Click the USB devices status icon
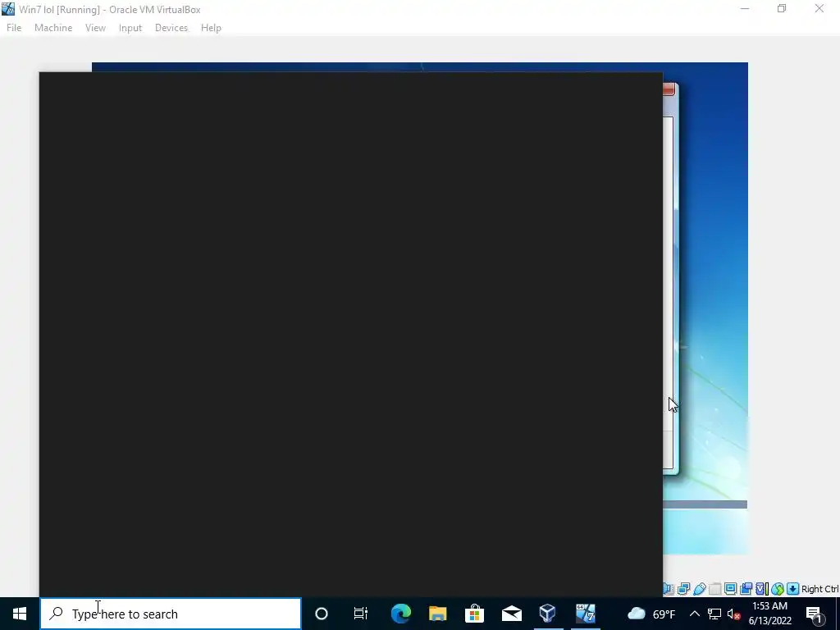The image size is (840, 630). click(x=700, y=589)
